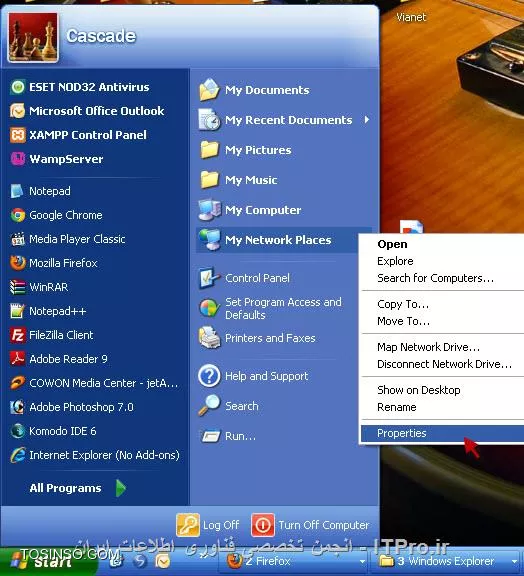Screen dimensions: 524x576
Task: Open 2 Firefox taskbar group
Action: 294,562
